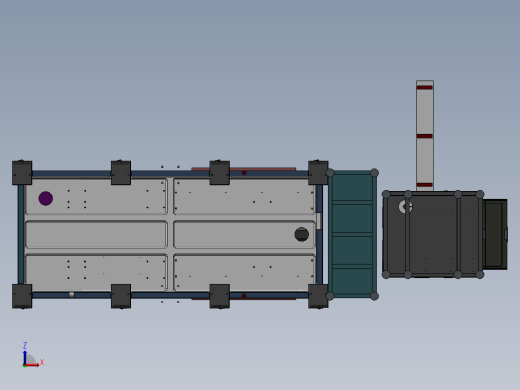This screenshot has height=390, width=520.
Task: Click the middle red band on the post
Action: click(425, 136)
